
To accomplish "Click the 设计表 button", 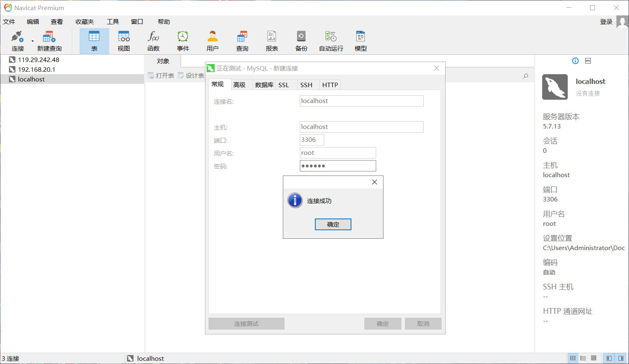I will click(191, 75).
